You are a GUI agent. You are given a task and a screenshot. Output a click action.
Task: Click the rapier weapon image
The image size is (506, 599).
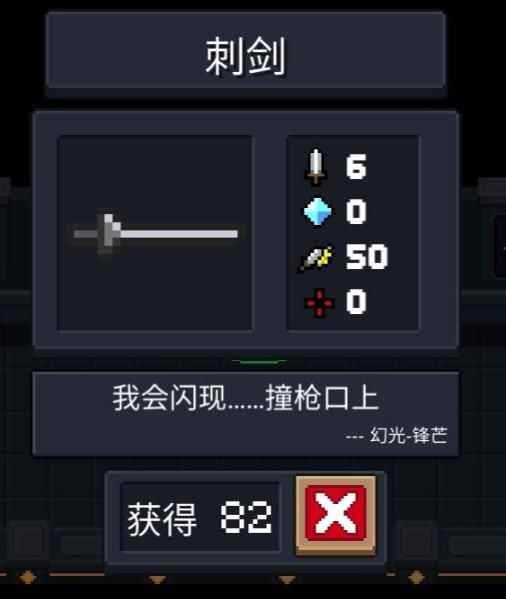[156, 233]
